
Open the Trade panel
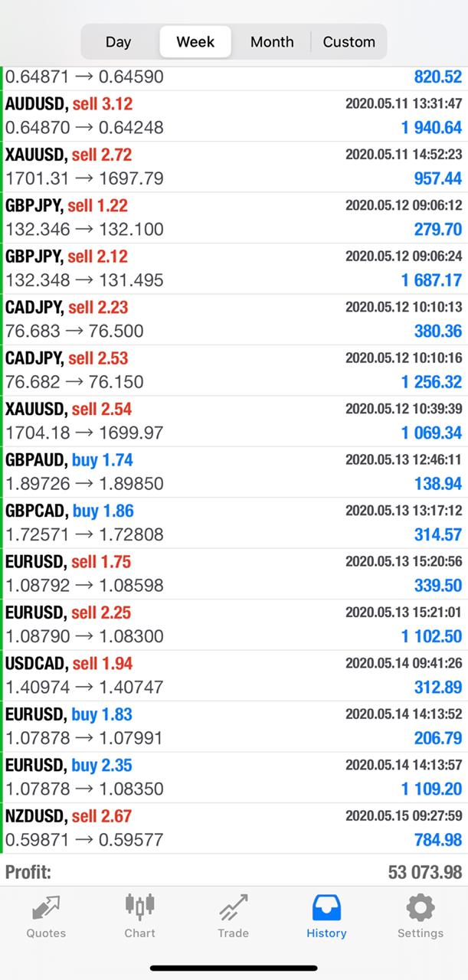tap(233, 916)
